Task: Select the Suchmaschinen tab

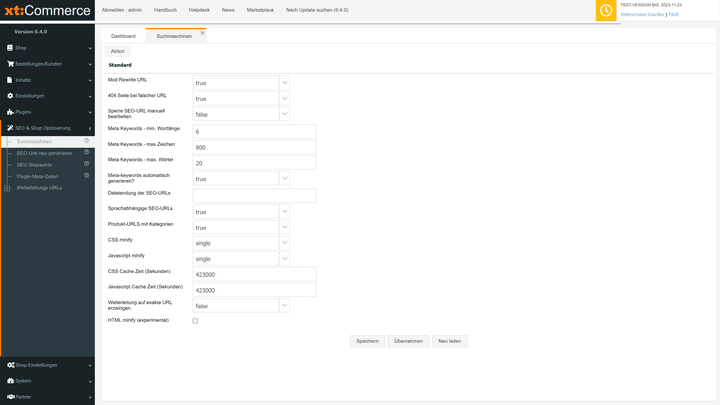Action: 174,36
